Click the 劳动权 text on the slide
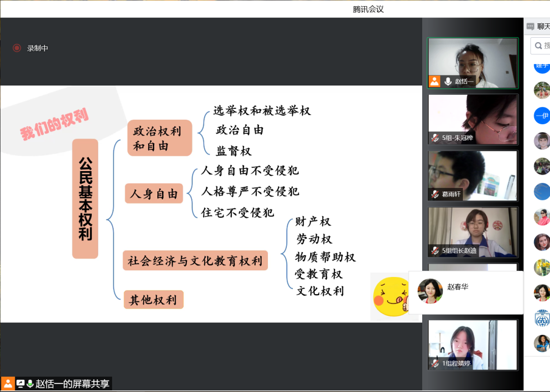Viewport: 550px width, 392px height. tap(314, 239)
